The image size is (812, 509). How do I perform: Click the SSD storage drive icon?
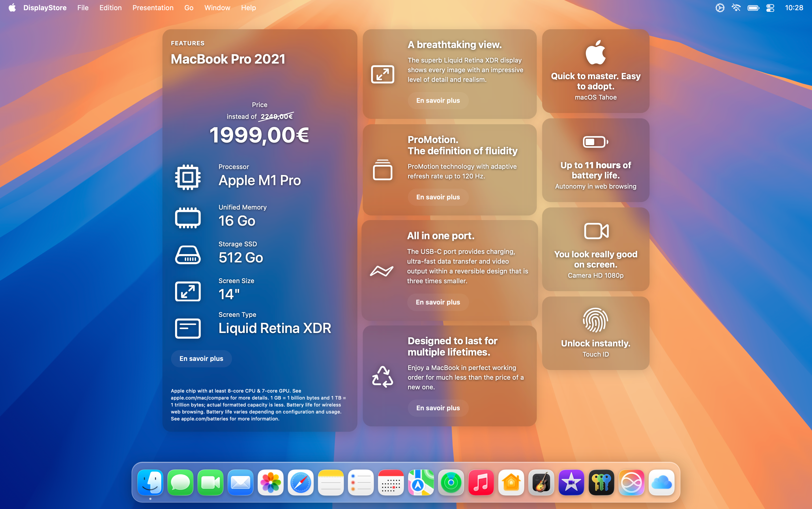click(188, 255)
